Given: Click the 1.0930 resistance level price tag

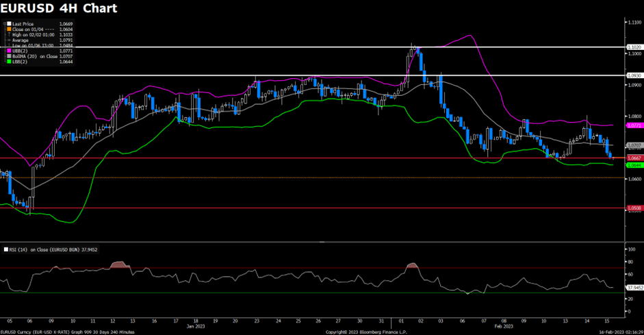Looking at the screenshot, I should [634, 75].
